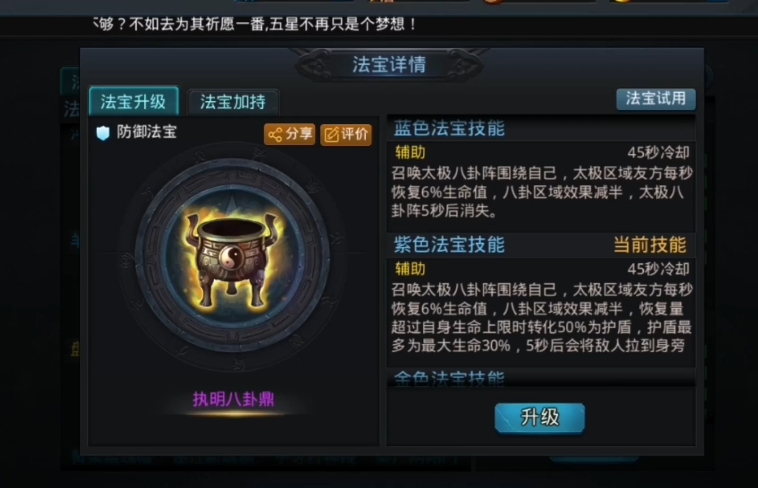Viewport: 758px width, 488px height.
Task: Tap the yin-yang symbol on the cauldron
Action: pyautogui.click(x=230, y=256)
